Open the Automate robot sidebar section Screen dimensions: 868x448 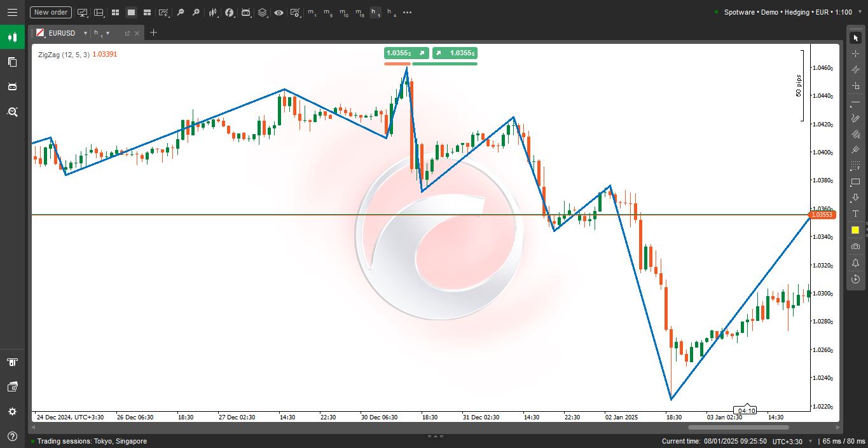[x=12, y=86]
